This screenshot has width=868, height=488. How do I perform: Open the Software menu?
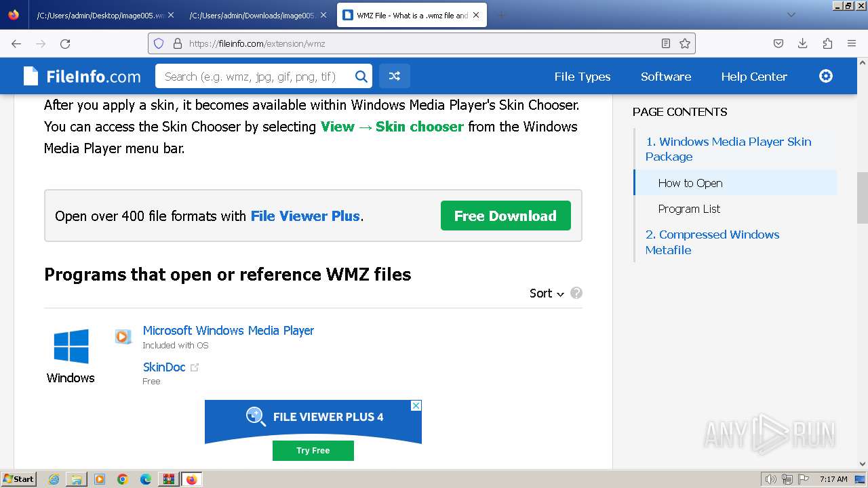(666, 77)
